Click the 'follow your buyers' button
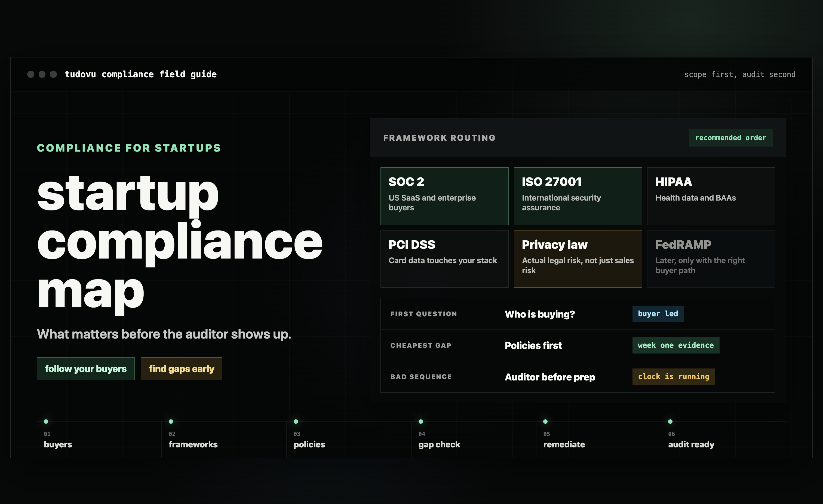The height and width of the screenshot is (504, 823). tap(85, 369)
